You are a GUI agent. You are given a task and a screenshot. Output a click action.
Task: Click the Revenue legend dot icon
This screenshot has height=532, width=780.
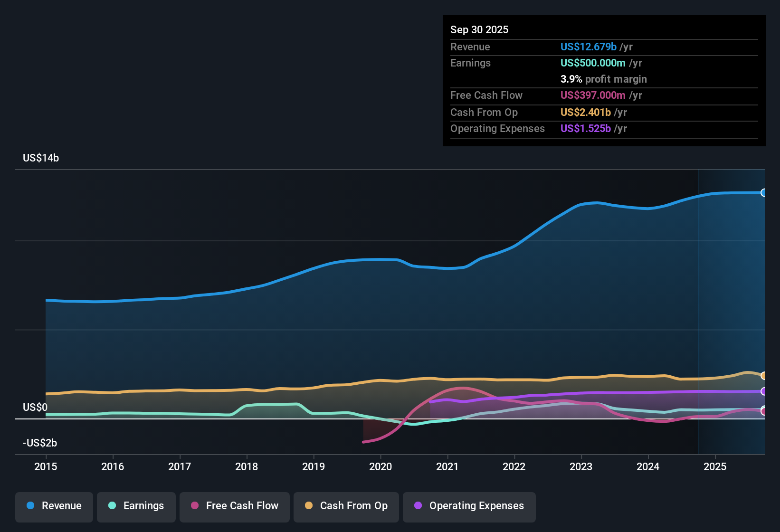click(30, 506)
